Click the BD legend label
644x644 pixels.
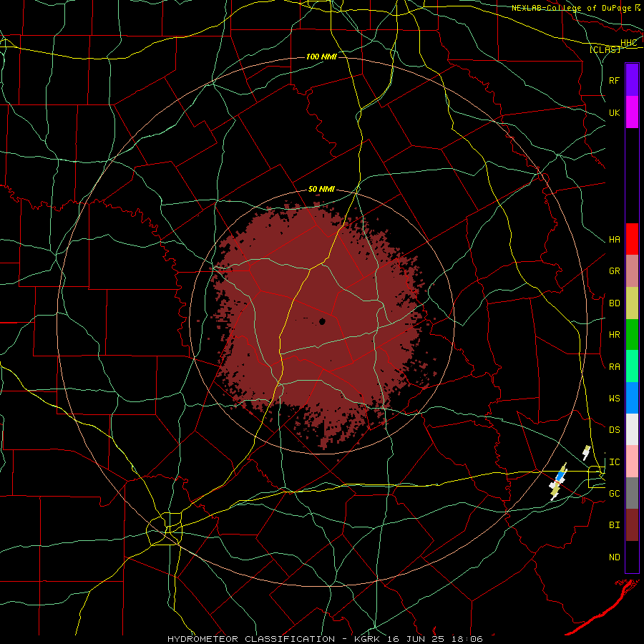[x=614, y=303]
